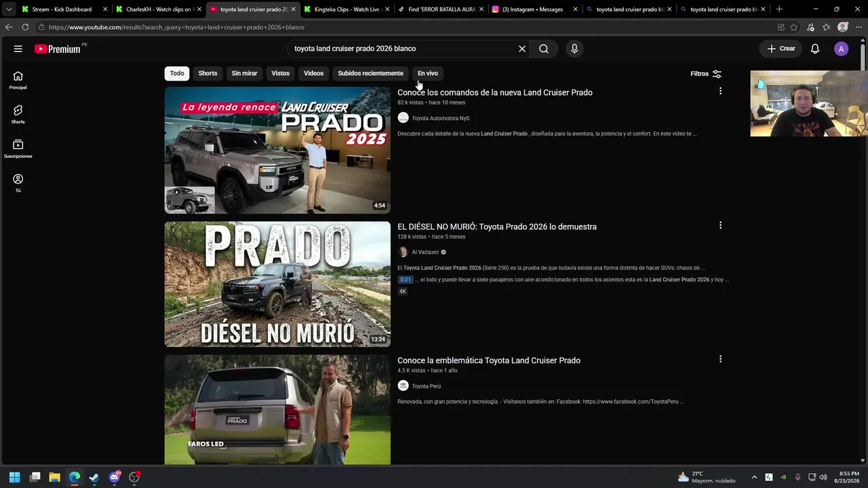
Task: Select the Vistos filter chip
Action: pyautogui.click(x=280, y=73)
